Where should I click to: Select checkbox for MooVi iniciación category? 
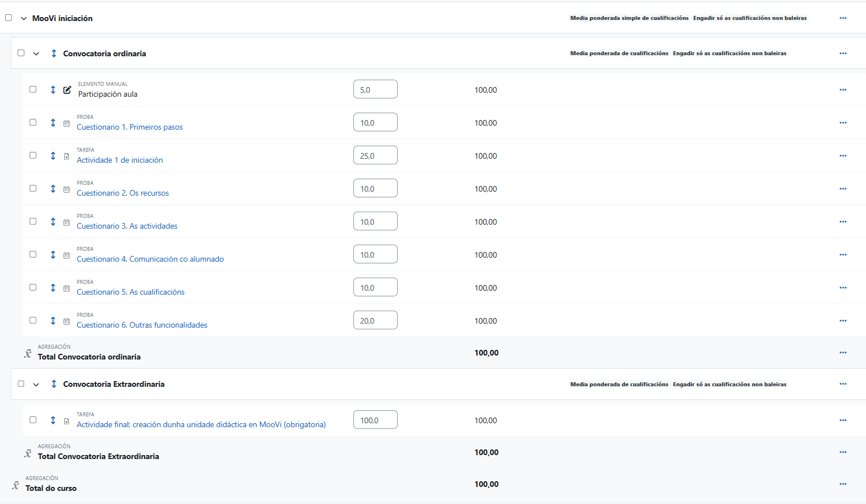[9, 18]
